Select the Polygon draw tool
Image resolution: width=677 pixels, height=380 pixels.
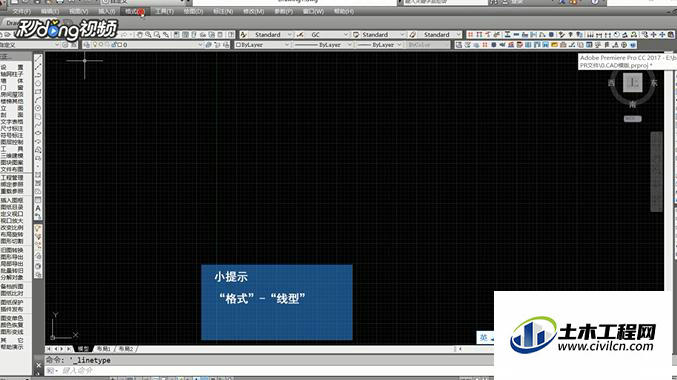tap(38, 83)
